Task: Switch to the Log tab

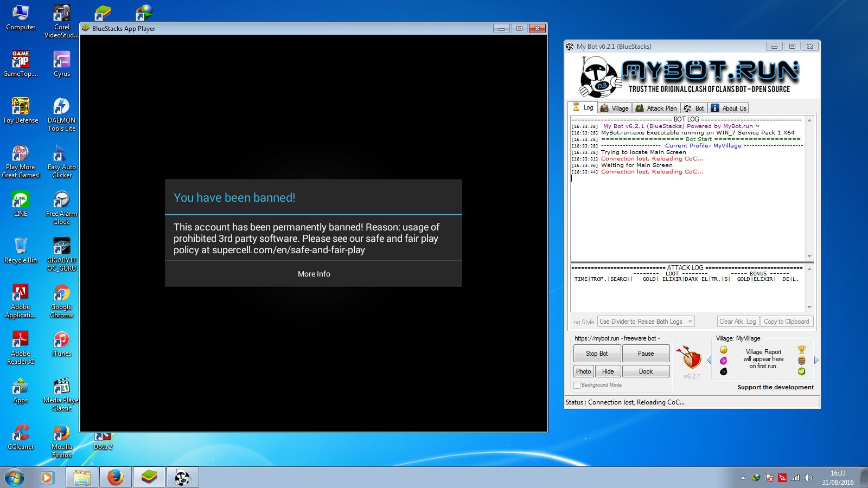Action: point(583,107)
